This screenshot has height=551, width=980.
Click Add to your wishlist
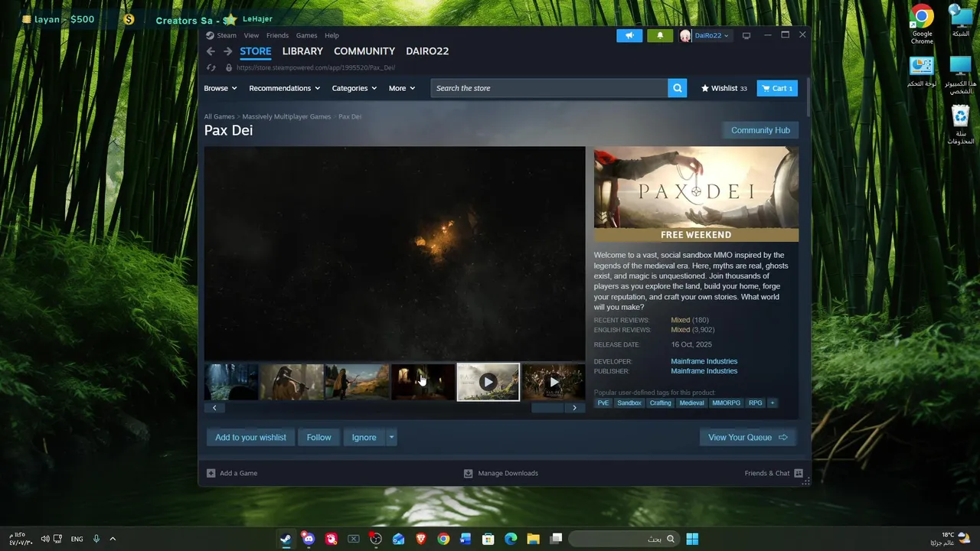coord(250,437)
